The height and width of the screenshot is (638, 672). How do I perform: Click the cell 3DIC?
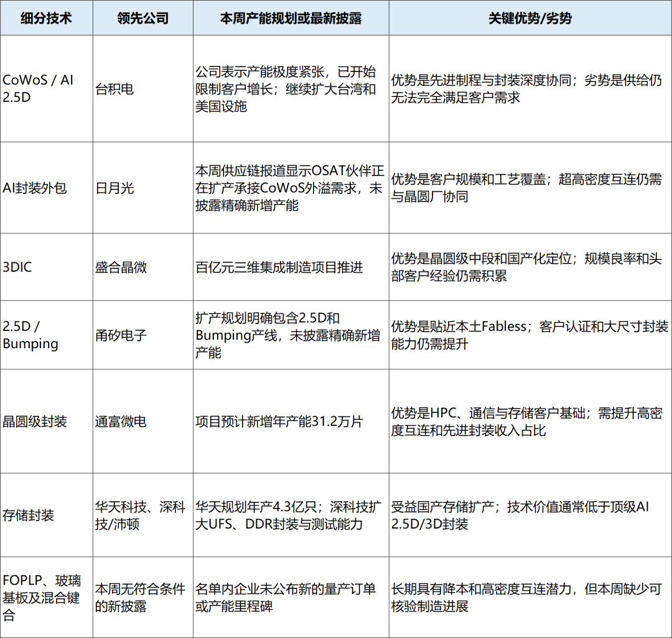click(46, 267)
